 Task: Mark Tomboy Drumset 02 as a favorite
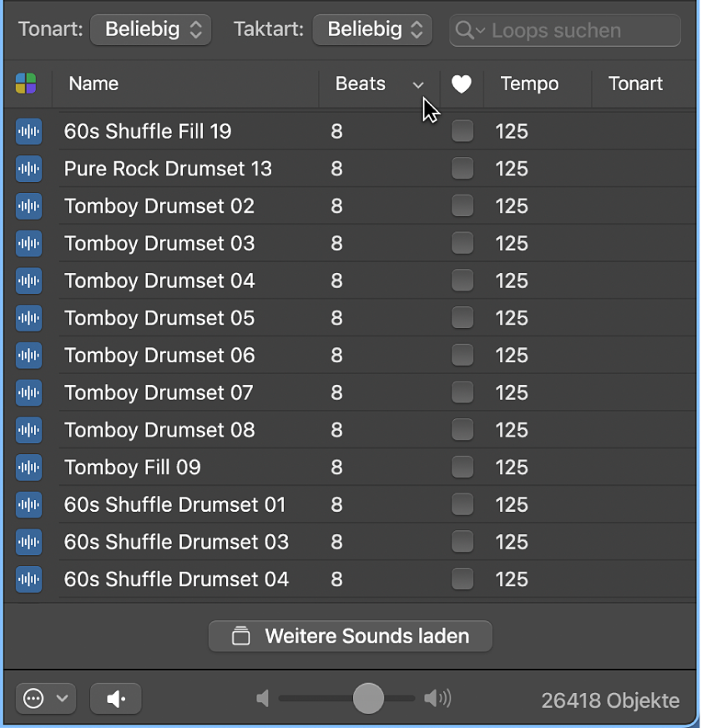(x=462, y=206)
